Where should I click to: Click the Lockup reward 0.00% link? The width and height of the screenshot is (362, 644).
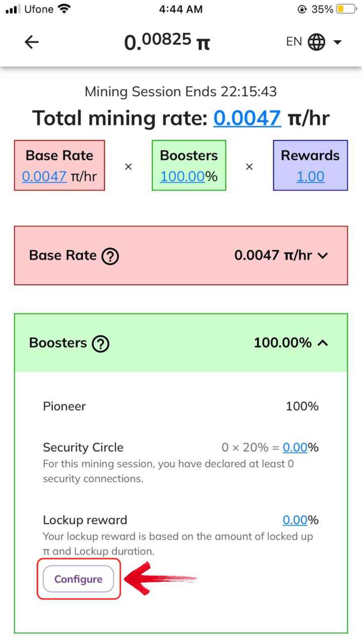[295, 520]
